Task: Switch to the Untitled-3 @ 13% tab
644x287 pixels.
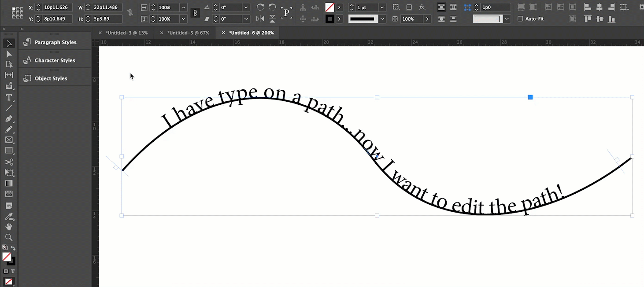Action: (126, 33)
